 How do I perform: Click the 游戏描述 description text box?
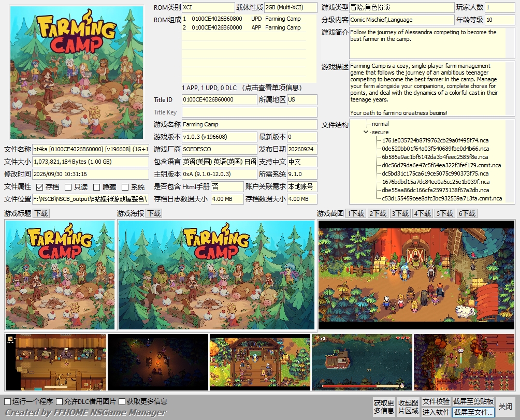[x=432, y=89]
